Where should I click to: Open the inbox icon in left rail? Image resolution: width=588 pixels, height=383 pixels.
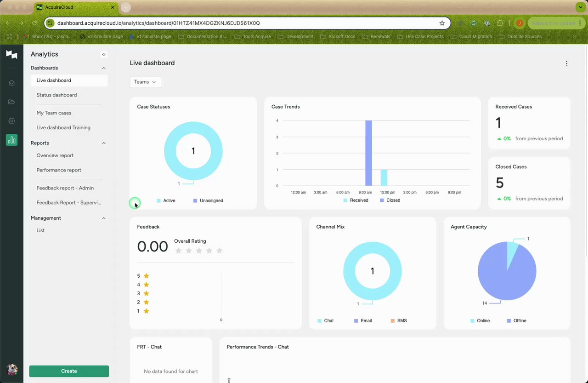click(x=11, y=83)
